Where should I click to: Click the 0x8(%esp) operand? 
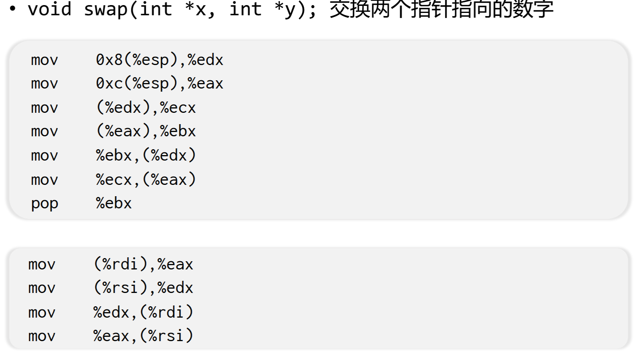137,60
